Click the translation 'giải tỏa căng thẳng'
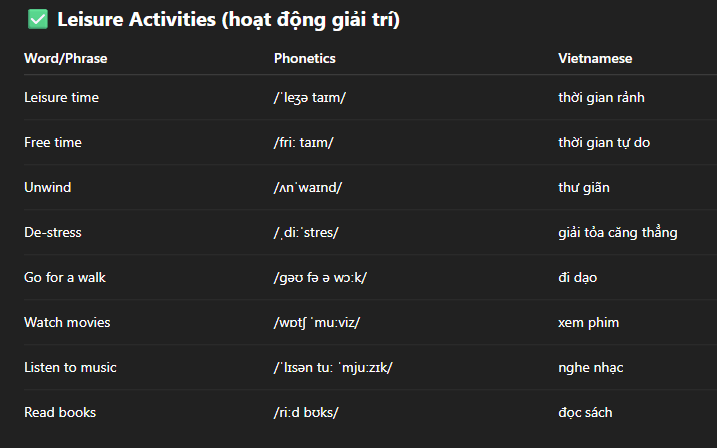Image resolution: width=717 pixels, height=448 pixels. click(618, 232)
